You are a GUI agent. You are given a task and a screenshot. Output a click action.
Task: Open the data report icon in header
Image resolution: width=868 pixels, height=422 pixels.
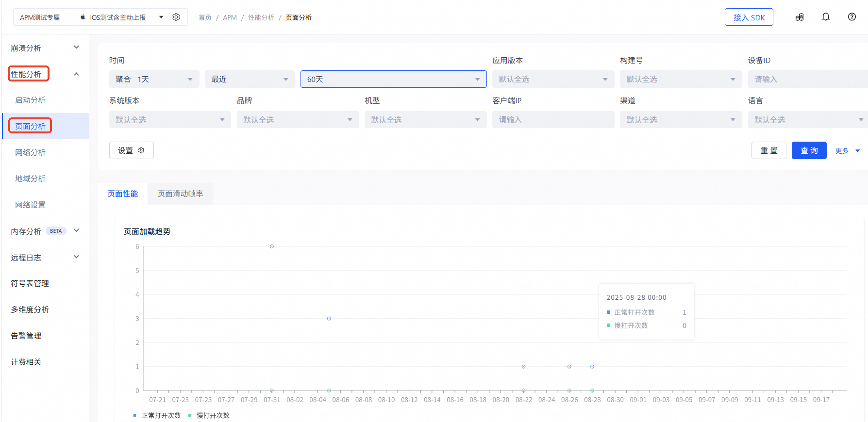[800, 17]
